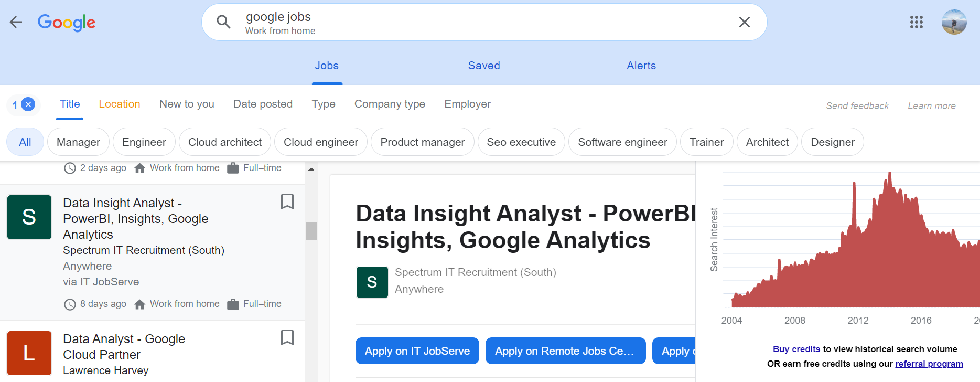The image size is (980, 382).
Task: Filter by Product manager chip
Action: (x=423, y=142)
